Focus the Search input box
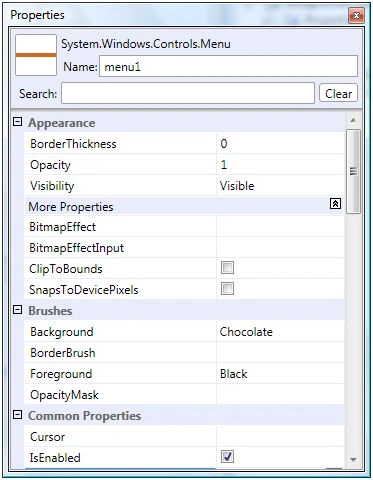 click(x=188, y=93)
